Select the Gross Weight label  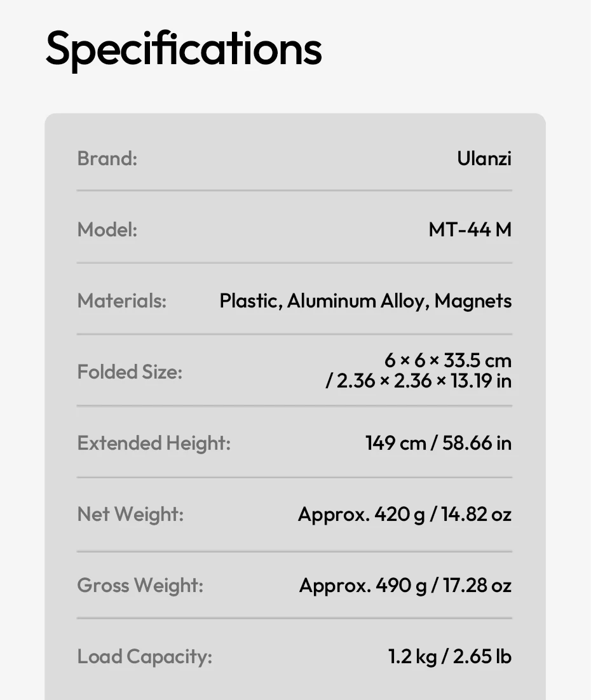pos(140,586)
